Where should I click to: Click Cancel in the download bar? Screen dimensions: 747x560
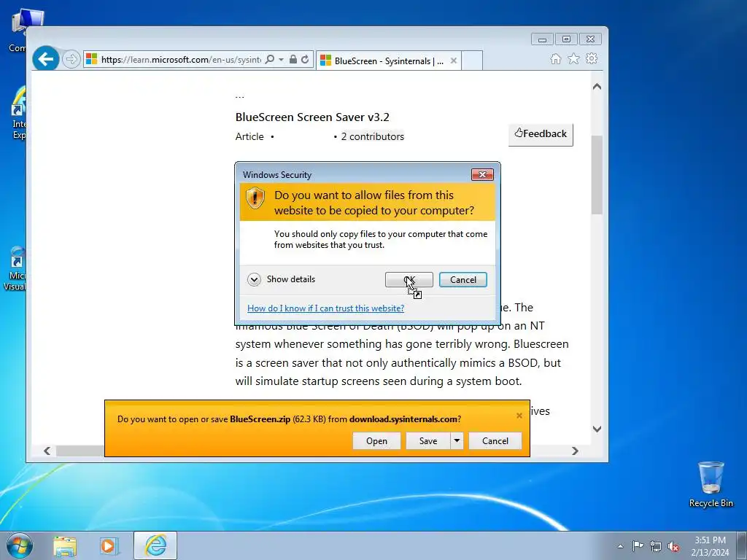[495, 441]
